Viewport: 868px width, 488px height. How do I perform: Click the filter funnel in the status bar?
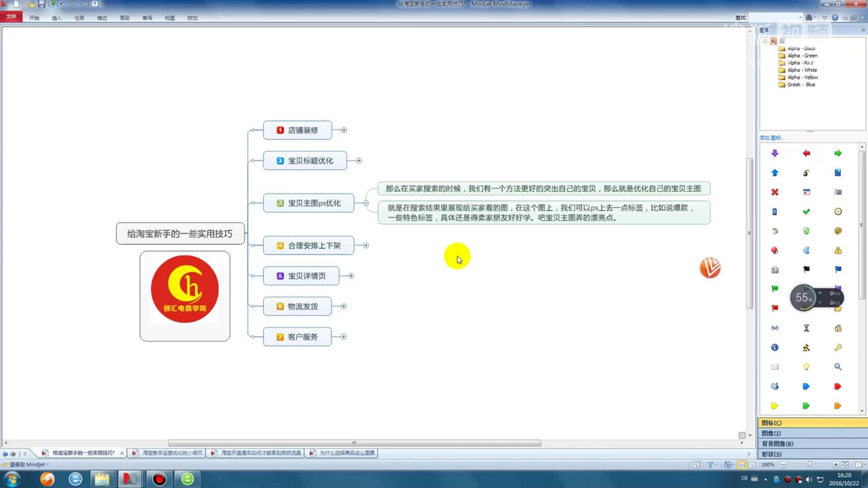pyautogui.click(x=710, y=465)
